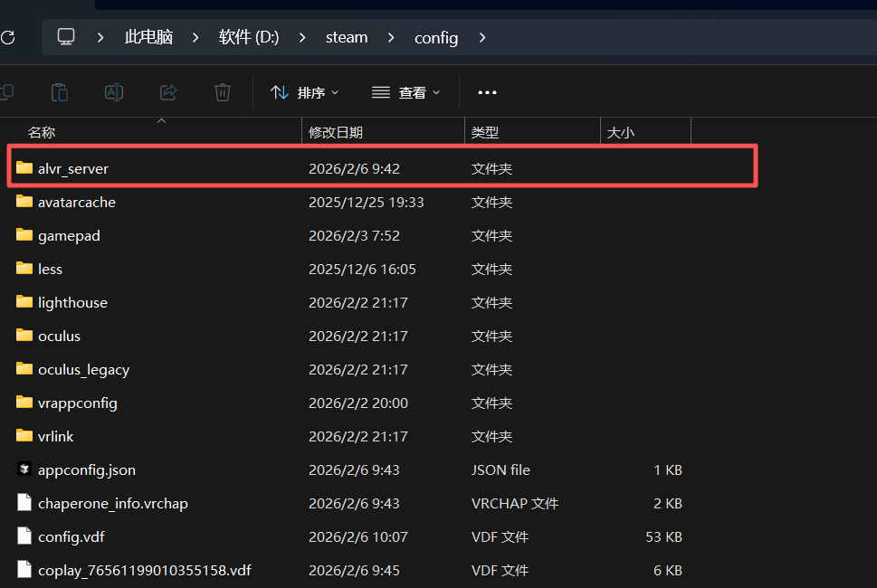Click the share toolbar icon
Viewport: 877px width, 588px height.
pyautogui.click(x=168, y=92)
